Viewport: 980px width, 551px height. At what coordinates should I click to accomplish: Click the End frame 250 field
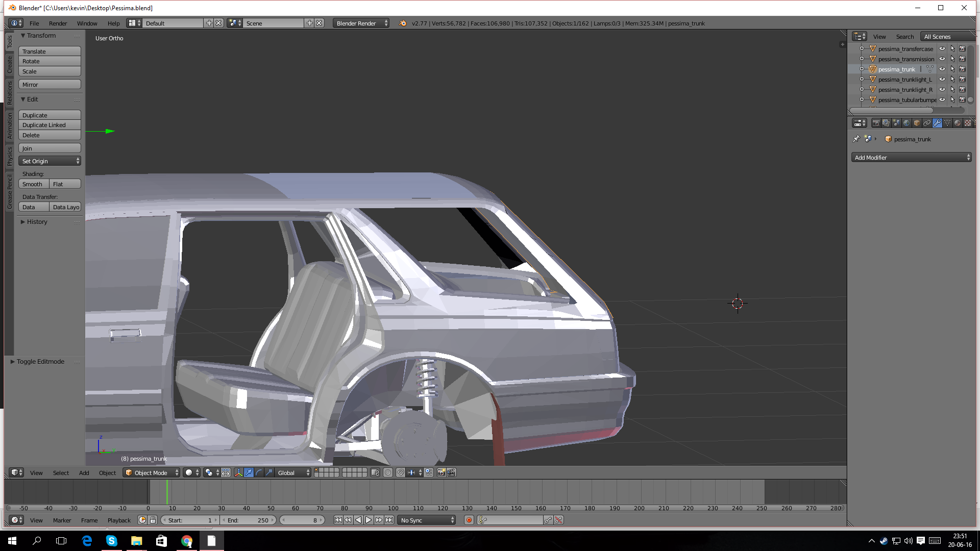click(249, 520)
